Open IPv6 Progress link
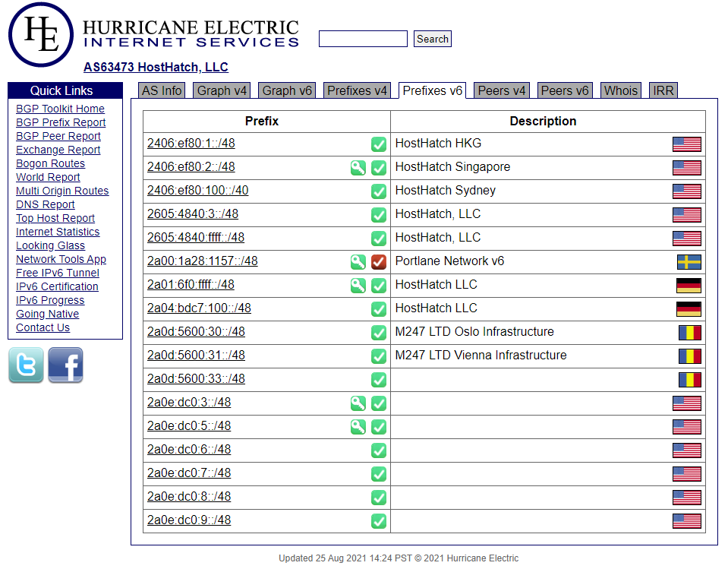The height and width of the screenshot is (569, 728). (x=50, y=301)
